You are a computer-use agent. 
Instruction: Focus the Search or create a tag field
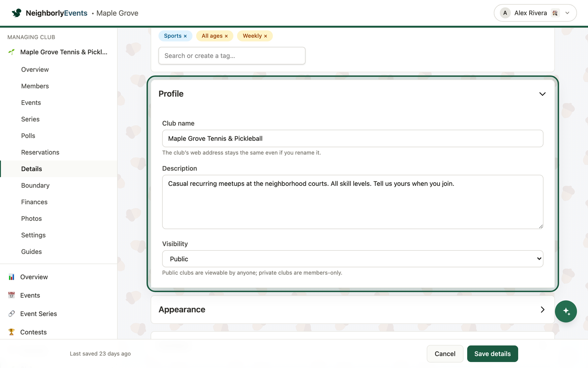(x=232, y=56)
